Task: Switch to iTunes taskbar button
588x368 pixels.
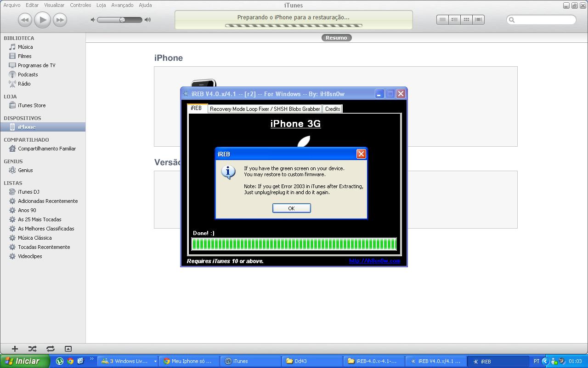Action: (x=251, y=361)
